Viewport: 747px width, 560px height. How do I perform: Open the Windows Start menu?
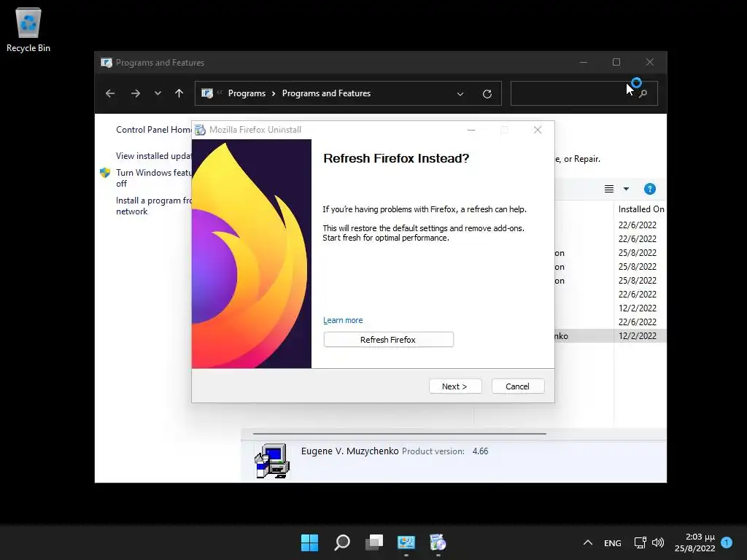pyautogui.click(x=309, y=542)
